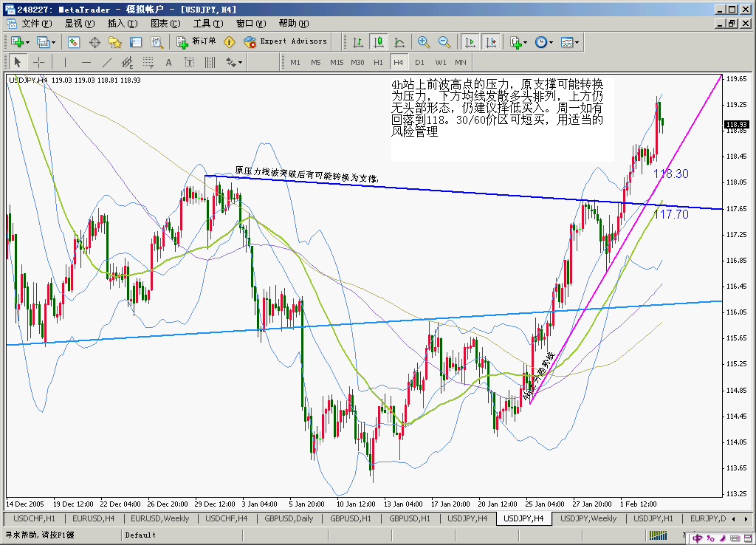Open the 工具(T) menu
The image size is (756, 545).
208,24
